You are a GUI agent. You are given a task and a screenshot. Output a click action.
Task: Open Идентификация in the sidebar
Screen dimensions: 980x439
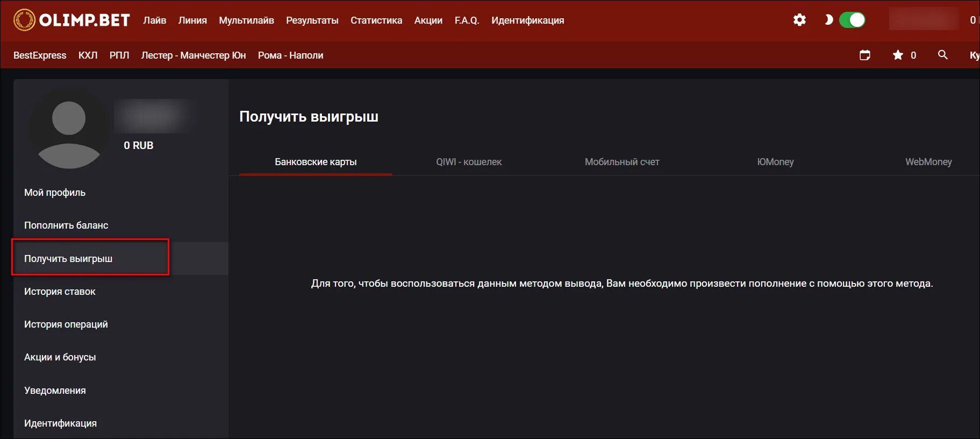point(121,423)
